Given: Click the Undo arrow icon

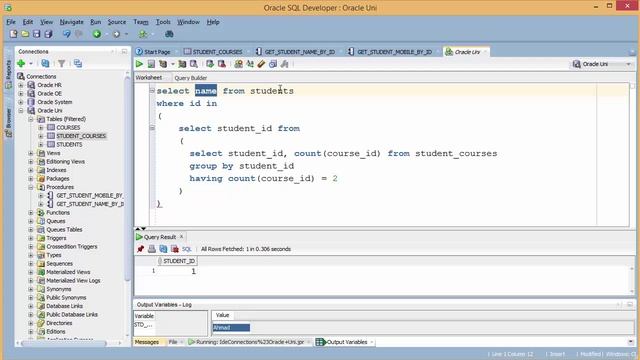Looking at the screenshot, I should click(67, 34).
